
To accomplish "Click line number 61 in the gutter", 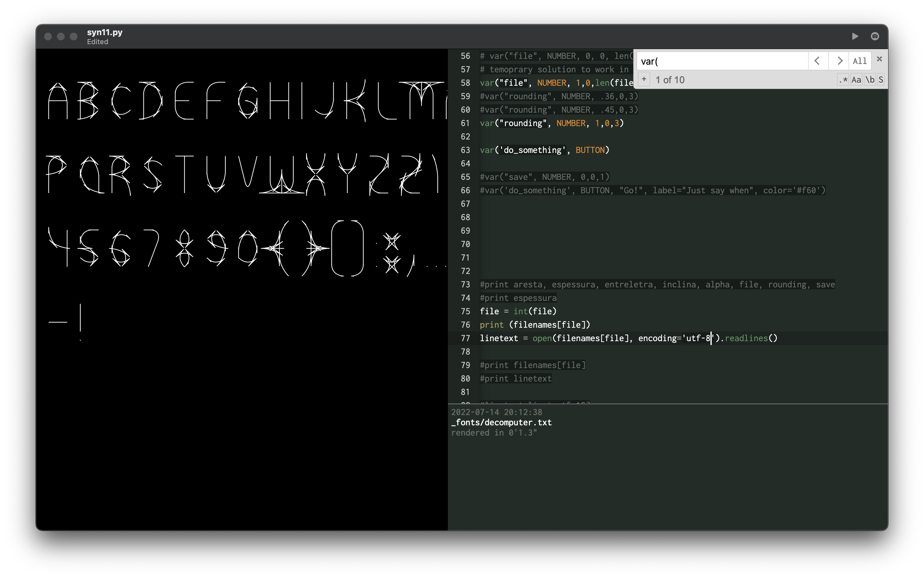I will pyautogui.click(x=465, y=123).
